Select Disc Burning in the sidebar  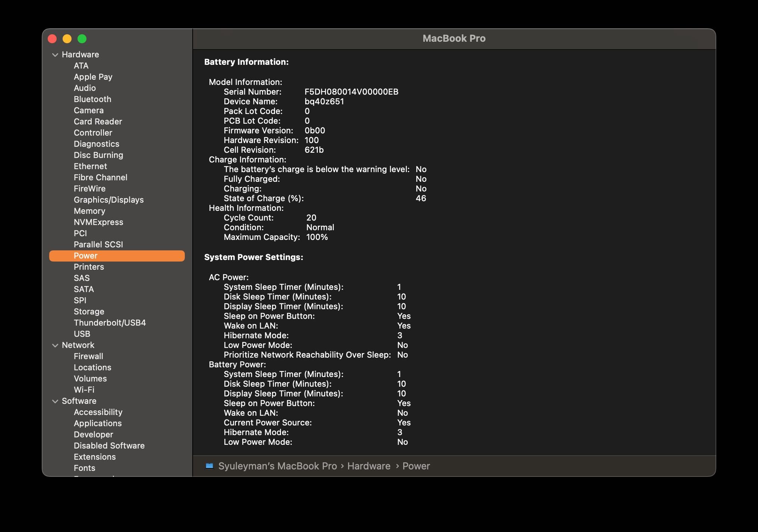tap(98, 155)
